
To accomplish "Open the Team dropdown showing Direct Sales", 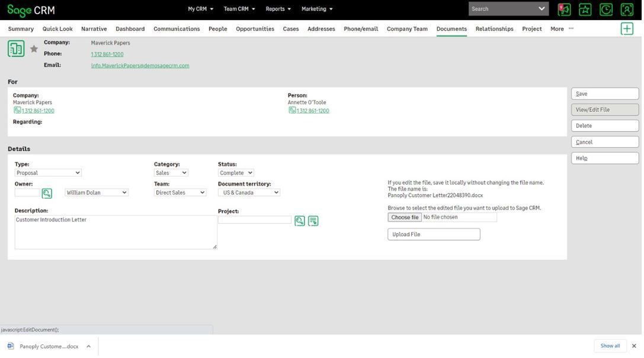I will click(180, 193).
